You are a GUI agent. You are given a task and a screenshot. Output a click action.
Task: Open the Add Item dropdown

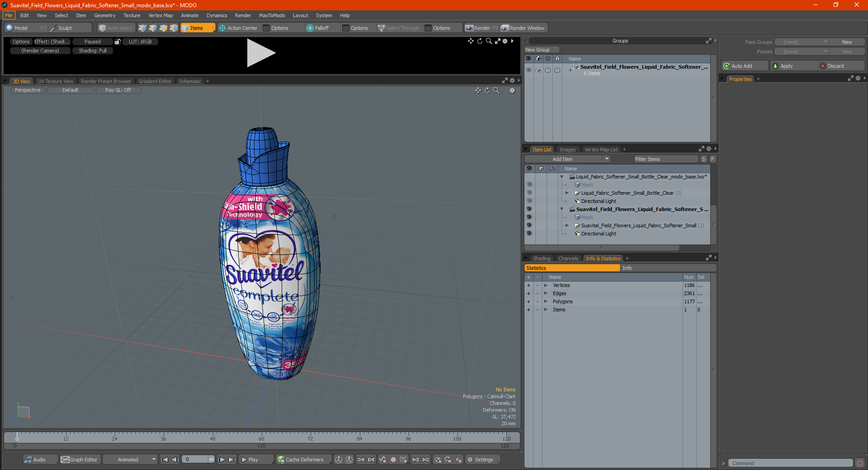tap(568, 159)
